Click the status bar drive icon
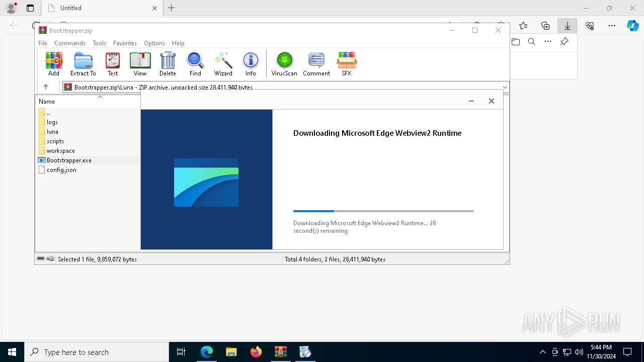644x362 pixels. point(41,259)
